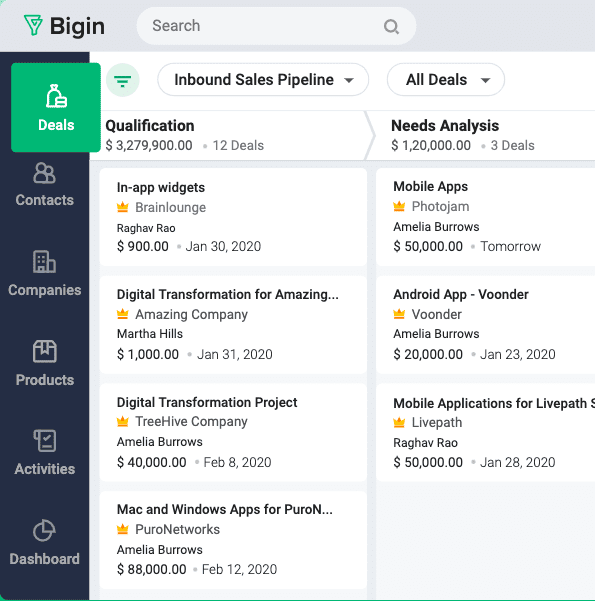Open Mobile Applications for Livepath deal
The image size is (595, 601).
tap(494, 404)
